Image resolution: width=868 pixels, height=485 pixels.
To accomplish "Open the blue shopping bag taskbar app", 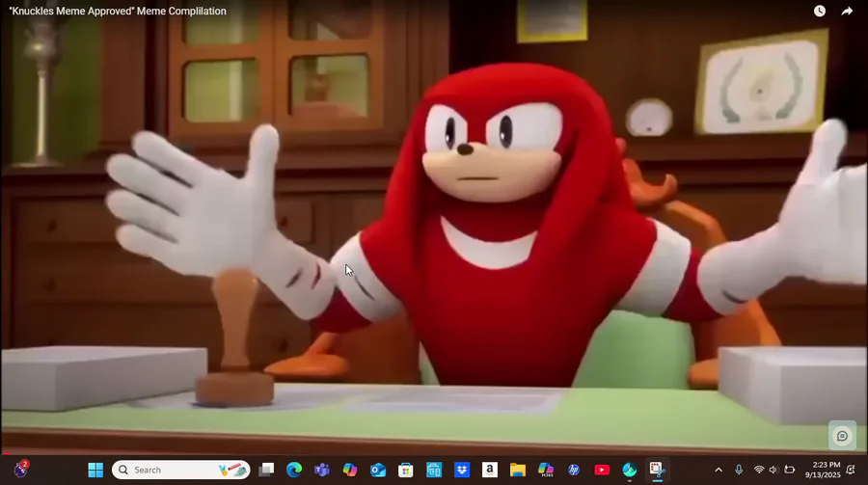I will [434, 470].
